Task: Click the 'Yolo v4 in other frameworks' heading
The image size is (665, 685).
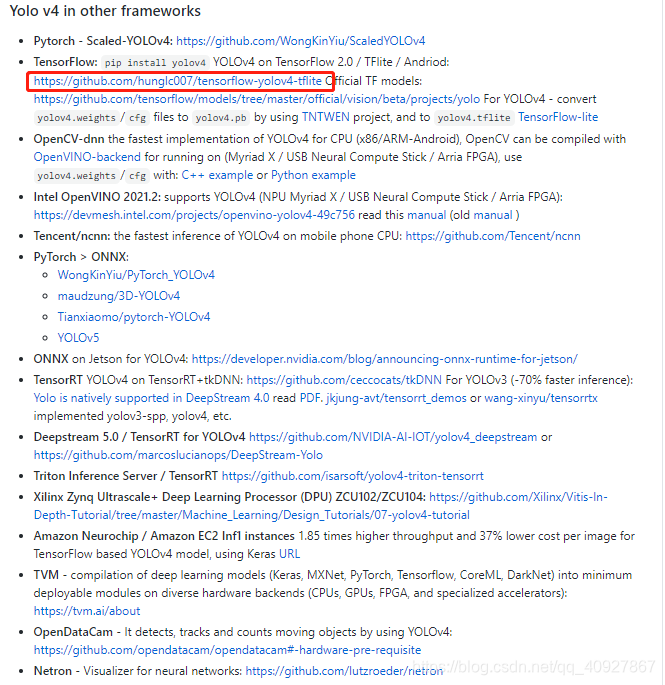Action: tap(105, 11)
